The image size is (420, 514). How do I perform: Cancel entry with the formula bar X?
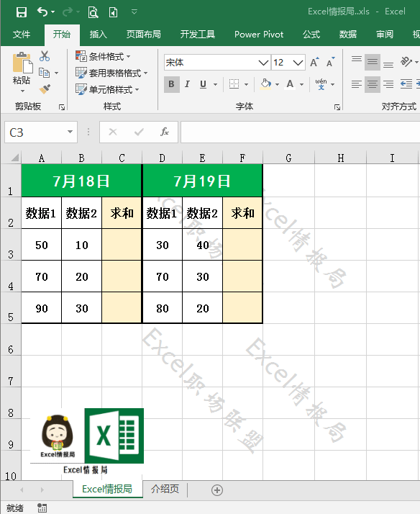(x=113, y=132)
